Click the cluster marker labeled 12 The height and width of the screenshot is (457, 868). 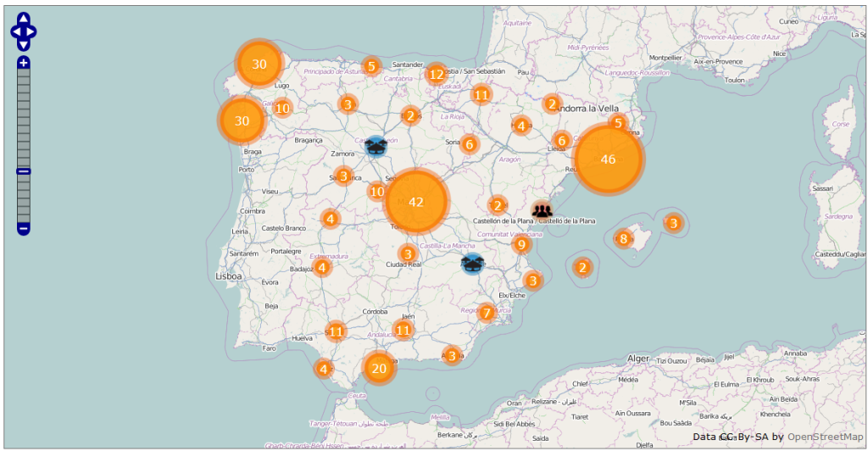click(x=436, y=75)
